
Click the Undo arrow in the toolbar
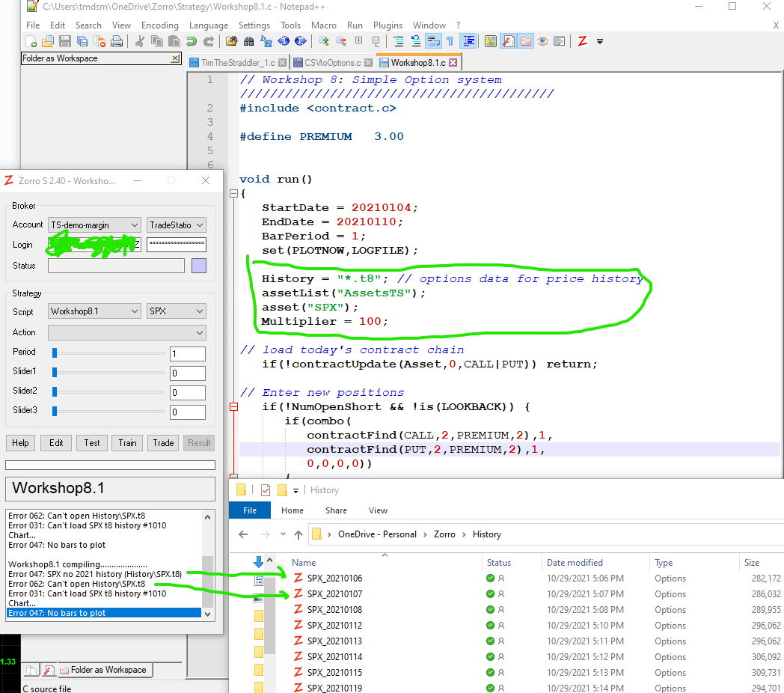[192, 41]
